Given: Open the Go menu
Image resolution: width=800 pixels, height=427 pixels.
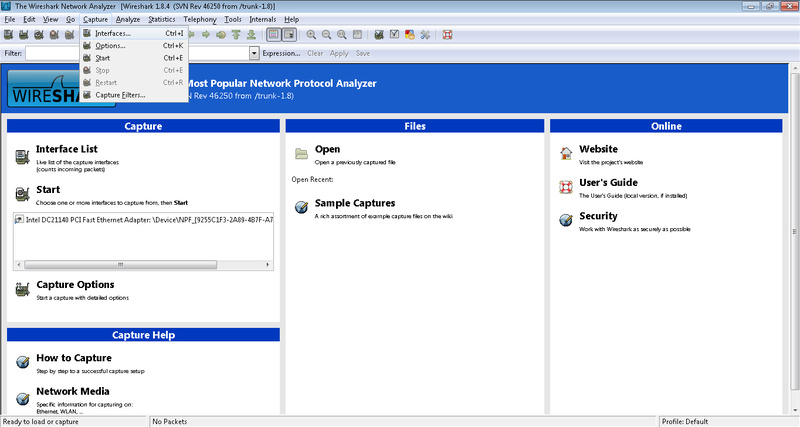Looking at the screenshot, I should pos(70,19).
